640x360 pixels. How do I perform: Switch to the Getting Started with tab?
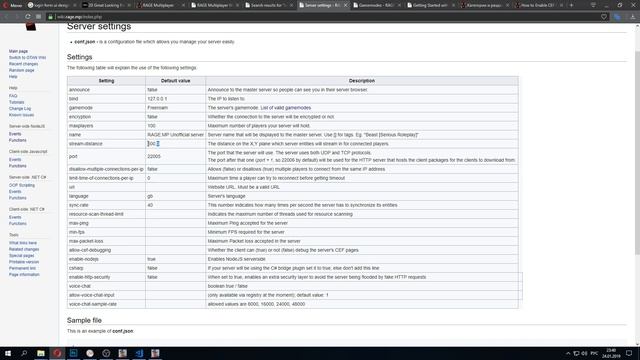click(431, 5)
